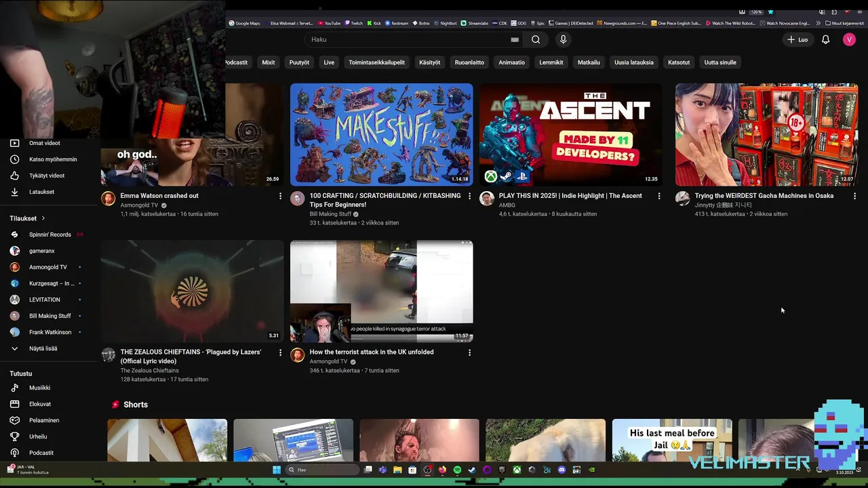Viewport: 868px width, 488px height.
Task: Open Spotify from the taskbar
Action: tap(457, 470)
